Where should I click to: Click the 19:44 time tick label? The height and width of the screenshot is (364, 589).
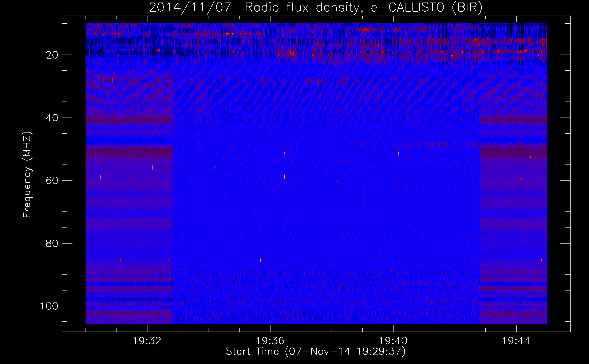[516, 341]
